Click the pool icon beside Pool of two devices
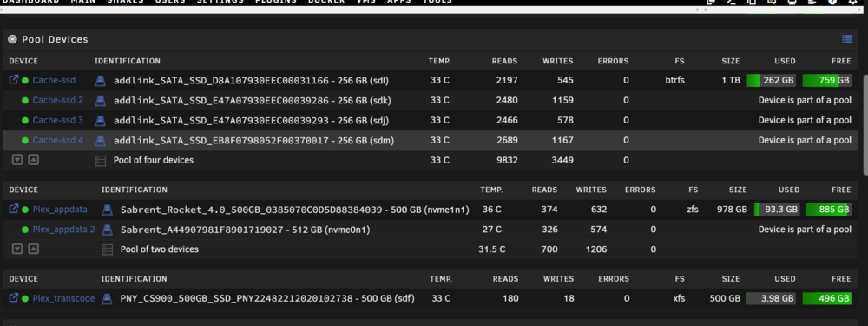 (x=108, y=249)
